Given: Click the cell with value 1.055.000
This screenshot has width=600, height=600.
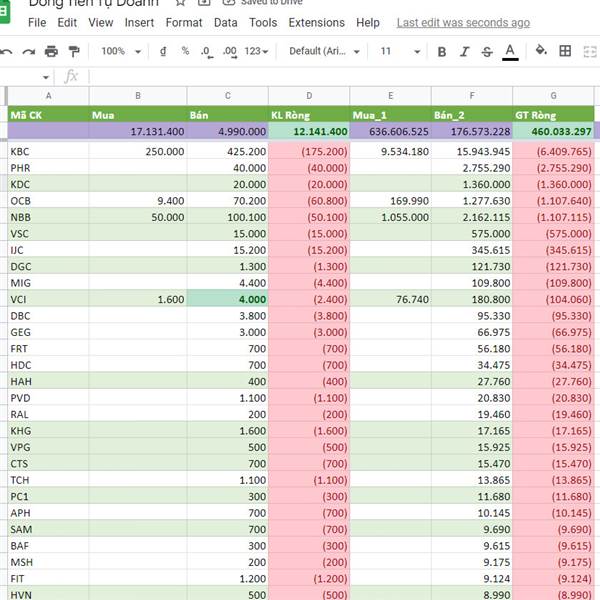Looking at the screenshot, I should (x=390, y=217).
